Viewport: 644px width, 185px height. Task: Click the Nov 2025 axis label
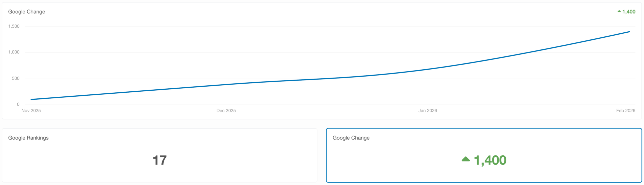[31, 111]
